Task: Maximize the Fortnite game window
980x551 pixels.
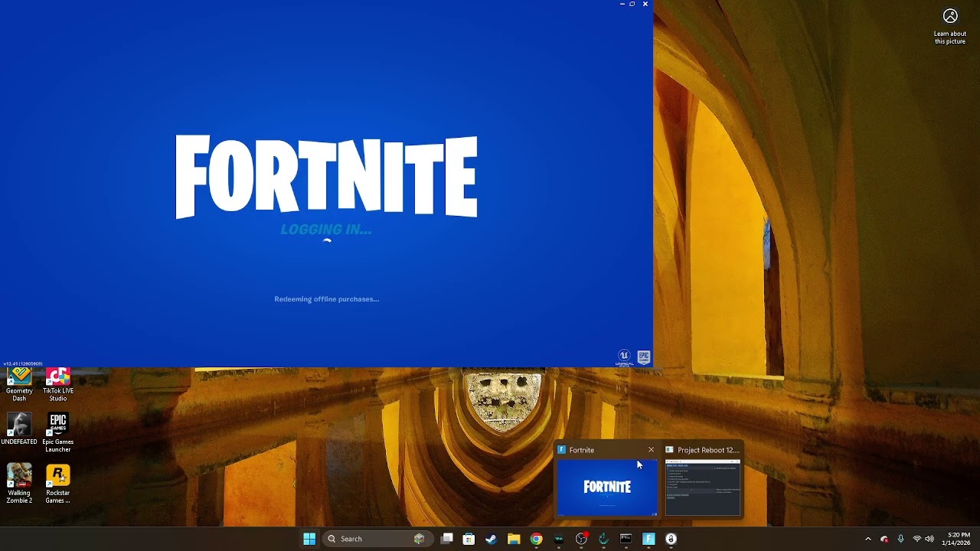Action: [632, 4]
